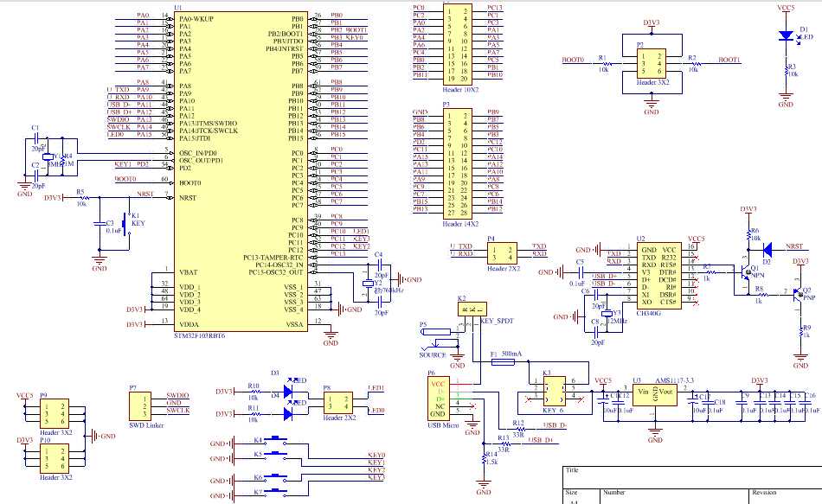
Task: Click the Title field in title block
Action: (x=692, y=477)
